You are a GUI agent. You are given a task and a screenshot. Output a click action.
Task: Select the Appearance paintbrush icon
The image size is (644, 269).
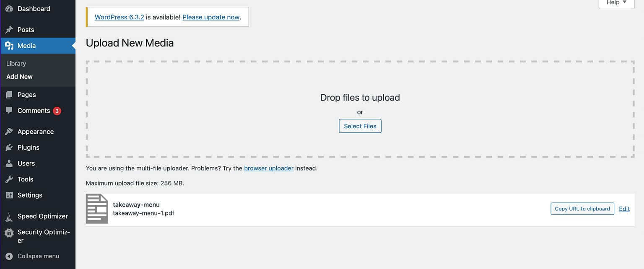[x=9, y=131]
